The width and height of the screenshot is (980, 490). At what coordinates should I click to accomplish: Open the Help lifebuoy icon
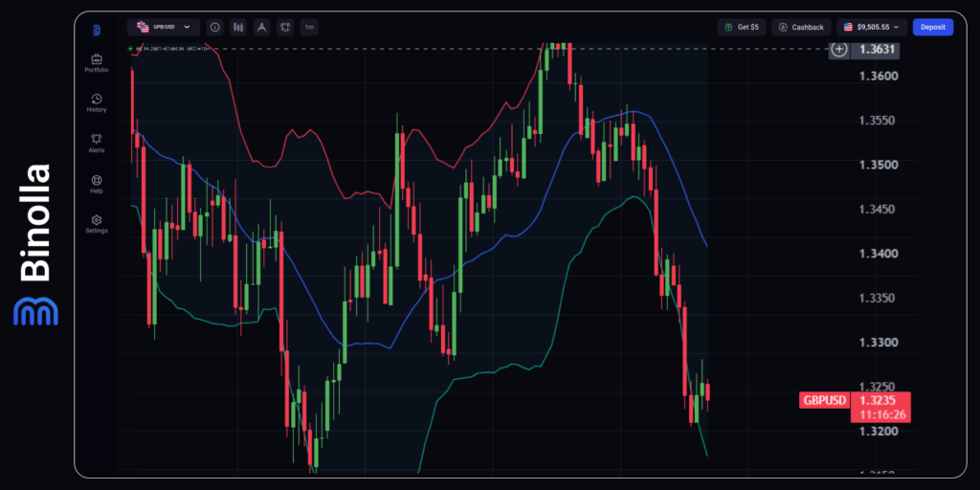click(97, 180)
